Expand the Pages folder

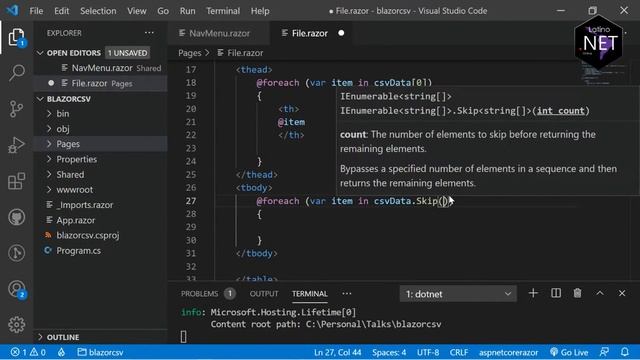pyautogui.click(x=49, y=144)
